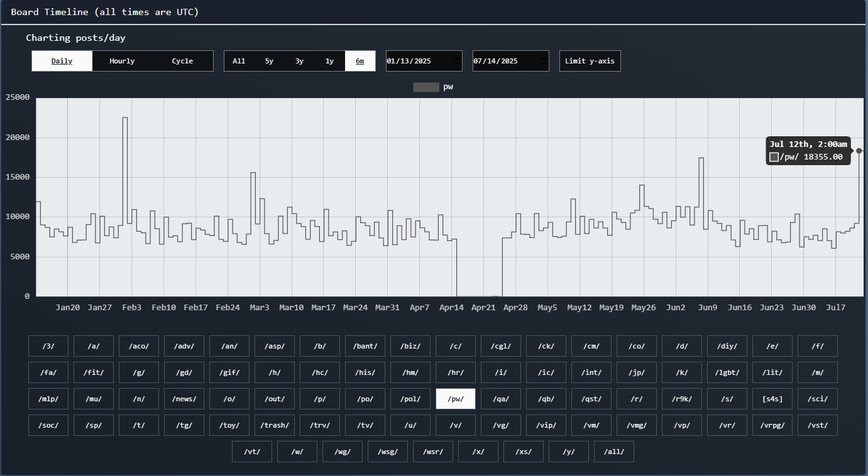868x476 pixels.
Task: Select the [s4s] board
Action: click(772, 399)
